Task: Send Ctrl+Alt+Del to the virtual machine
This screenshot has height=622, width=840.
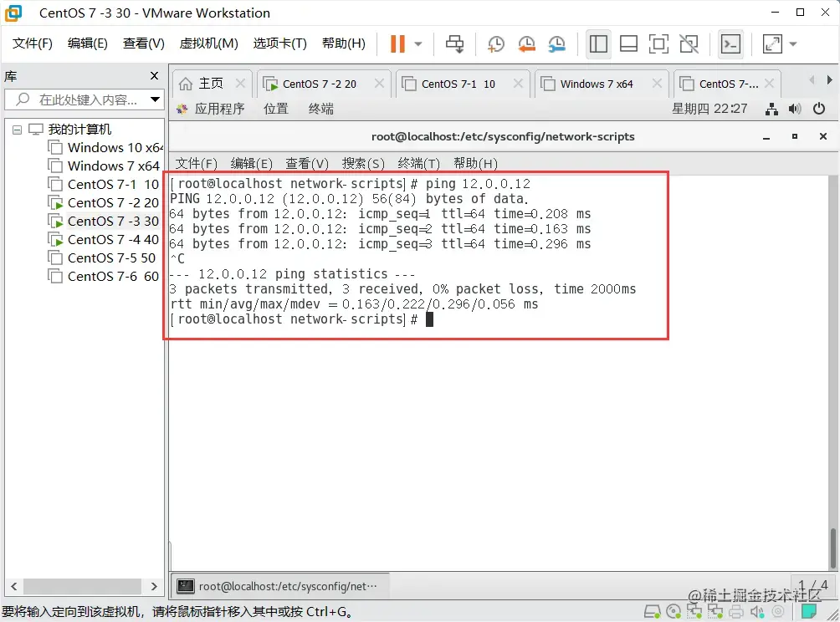Action: (455, 44)
